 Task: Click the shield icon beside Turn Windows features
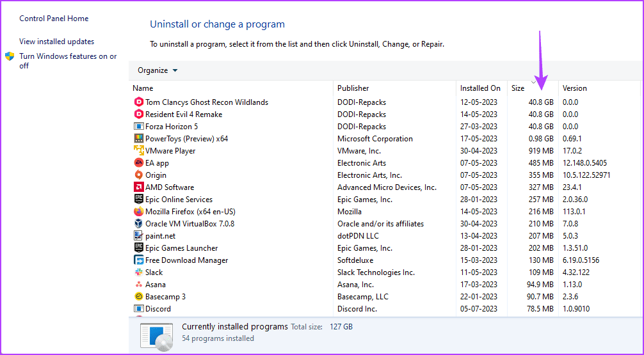coord(10,56)
